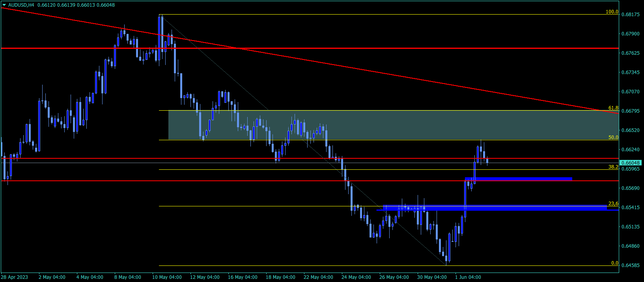644x282 pixels.
Task: Click the 0.66795 price scale value
Action: [x=630, y=111]
